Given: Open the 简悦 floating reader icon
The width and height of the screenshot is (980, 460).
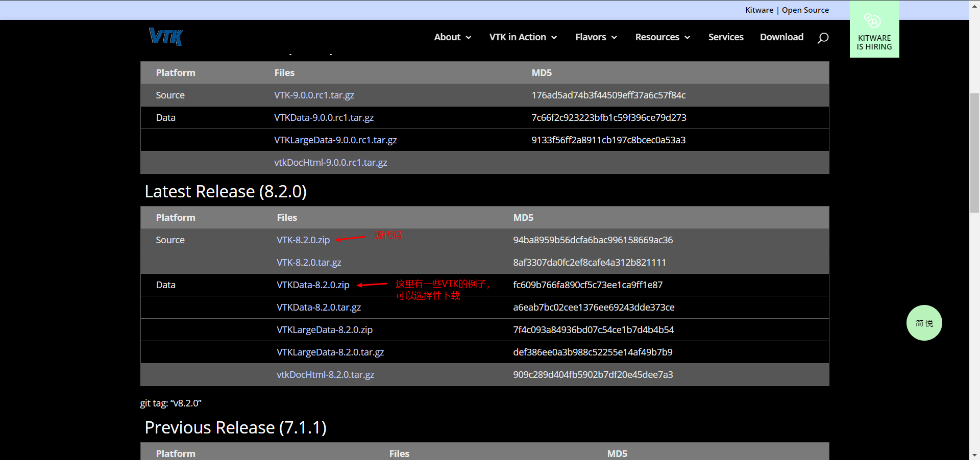Looking at the screenshot, I should 924,323.
